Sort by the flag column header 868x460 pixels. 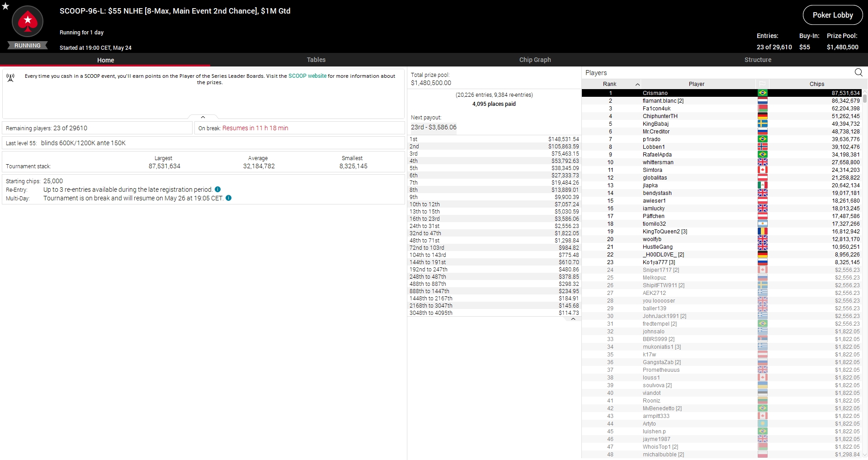coord(762,84)
